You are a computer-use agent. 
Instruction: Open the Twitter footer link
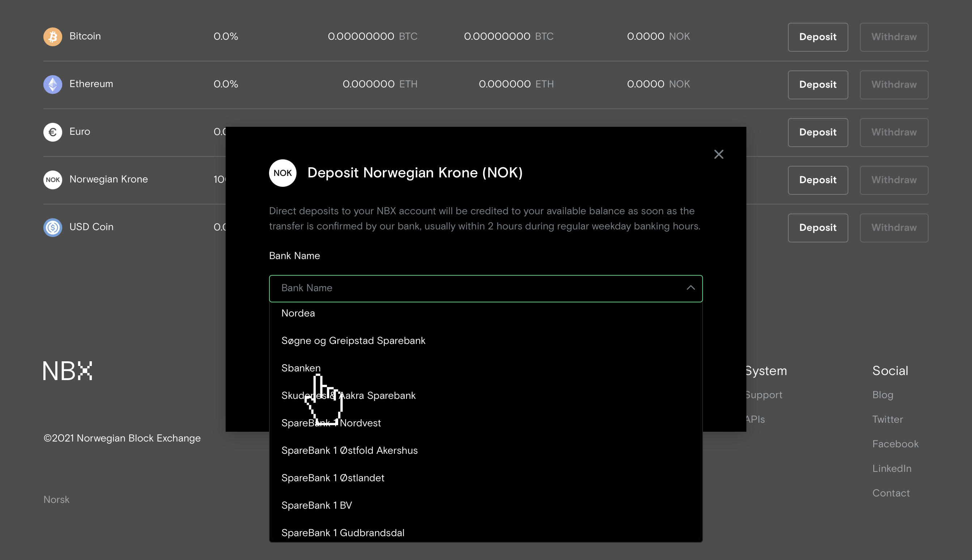887,419
